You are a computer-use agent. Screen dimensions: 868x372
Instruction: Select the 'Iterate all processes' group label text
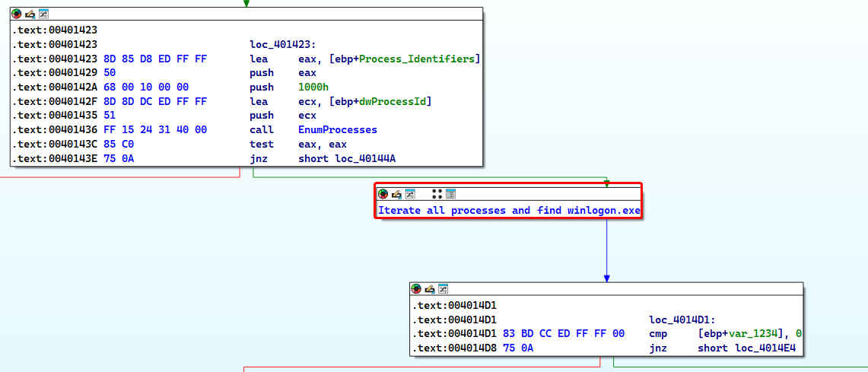coord(509,210)
